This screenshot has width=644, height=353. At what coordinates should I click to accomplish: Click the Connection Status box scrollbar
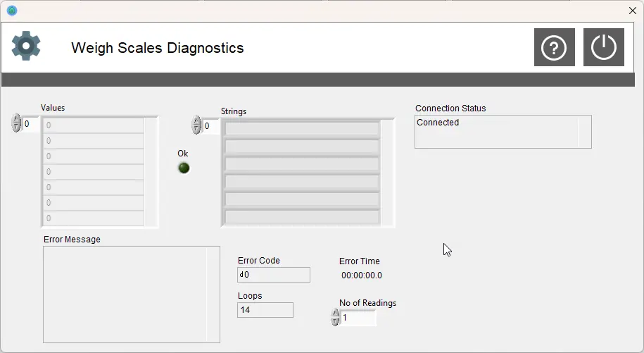point(584,132)
